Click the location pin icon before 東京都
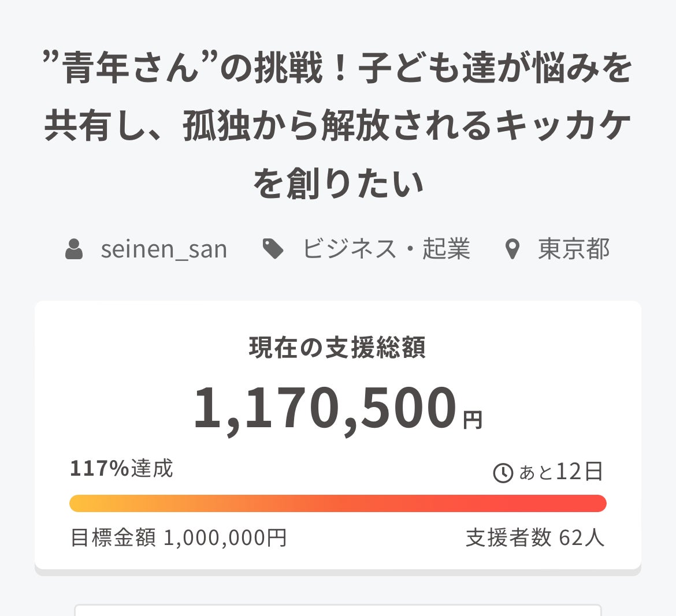This screenshot has width=676, height=616. [512, 249]
